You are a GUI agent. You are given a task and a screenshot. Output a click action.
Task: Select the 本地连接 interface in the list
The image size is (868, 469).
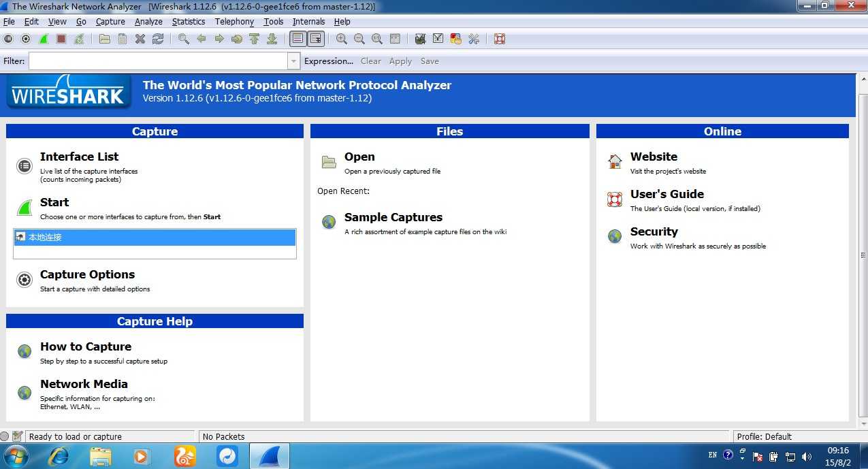(x=155, y=237)
